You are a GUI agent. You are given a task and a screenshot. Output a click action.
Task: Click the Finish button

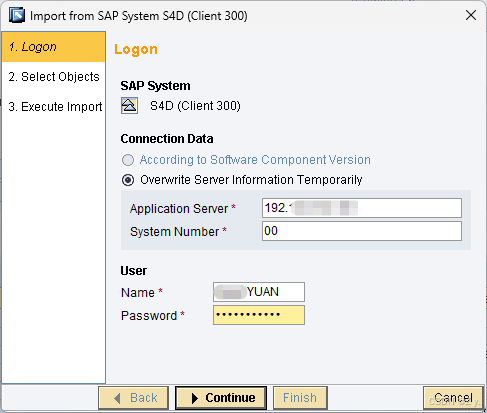tap(300, 398)
